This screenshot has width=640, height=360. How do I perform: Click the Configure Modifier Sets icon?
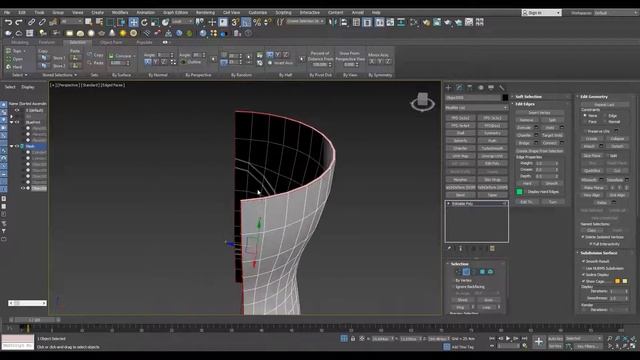pos(492,248)
